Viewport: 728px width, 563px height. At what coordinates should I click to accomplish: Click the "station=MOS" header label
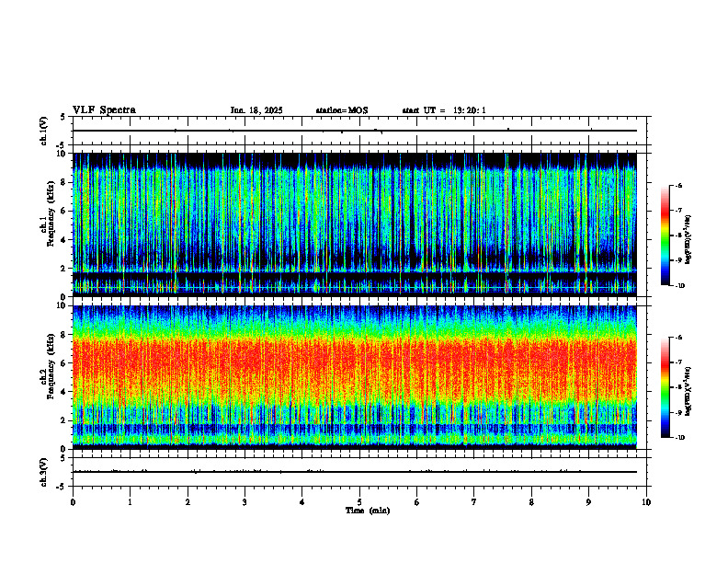[342, 110]
